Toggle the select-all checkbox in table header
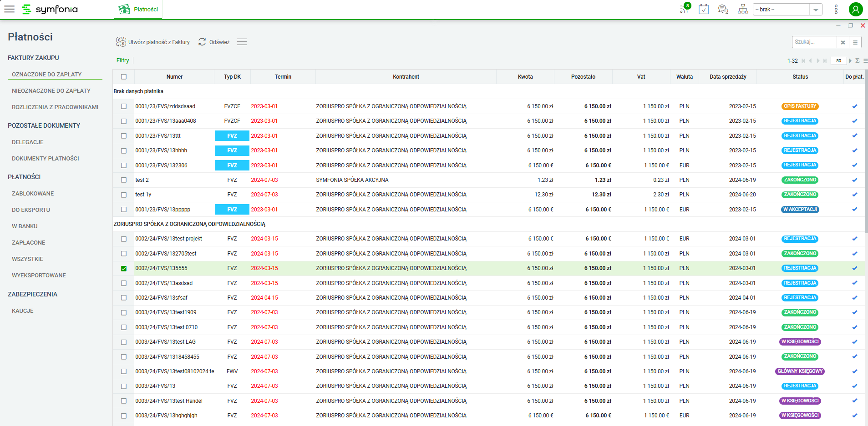The width and height of the screenshot is (868, 426). tap(124, 77)
